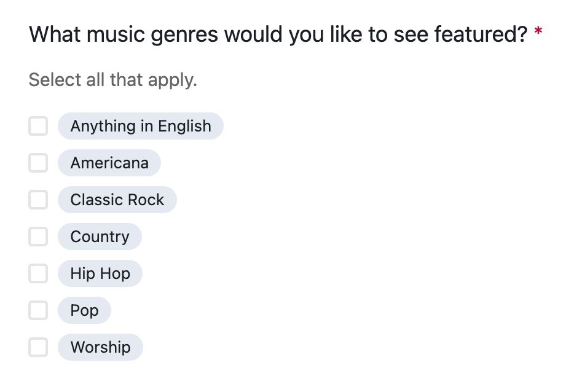Choose the Country label chip
The height and width of the screenshot is (392, 574).
click(x=100, y=237)
